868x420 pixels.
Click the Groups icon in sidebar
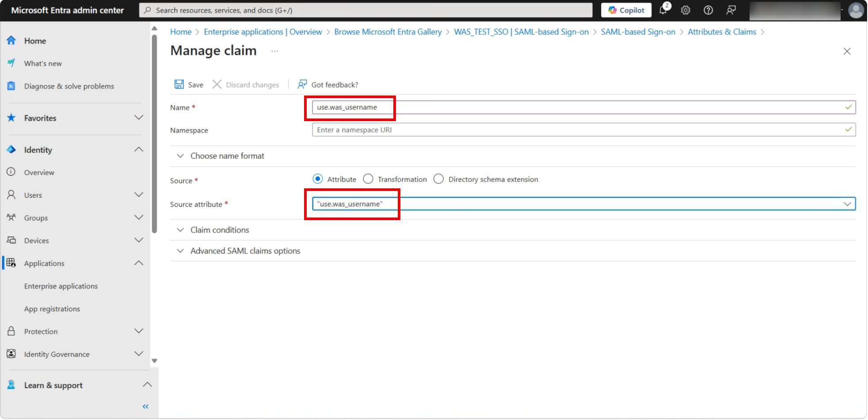[11, 218]
